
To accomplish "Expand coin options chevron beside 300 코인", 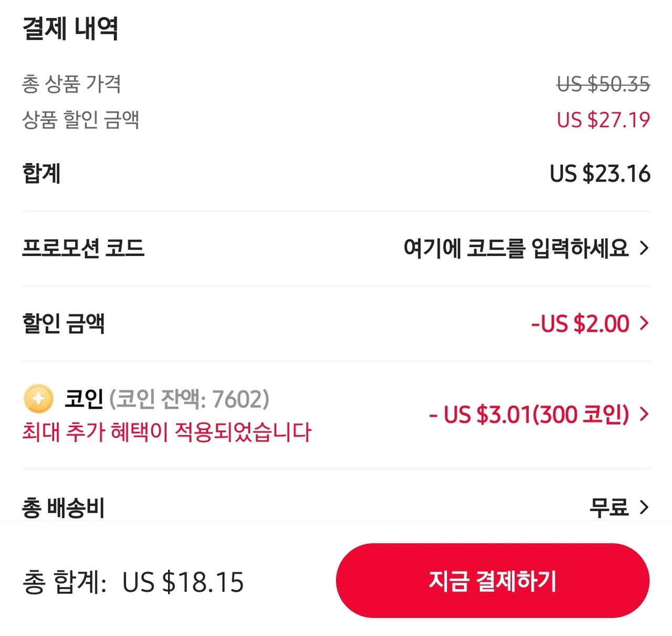I will pyautogui.click(x=645, y=415).
